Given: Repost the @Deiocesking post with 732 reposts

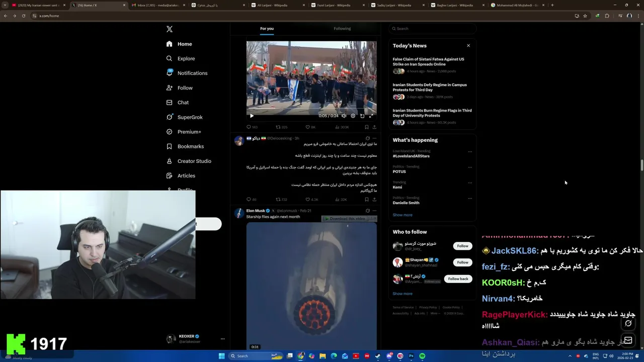Looking at the screenshot, I should click(281, 200).
